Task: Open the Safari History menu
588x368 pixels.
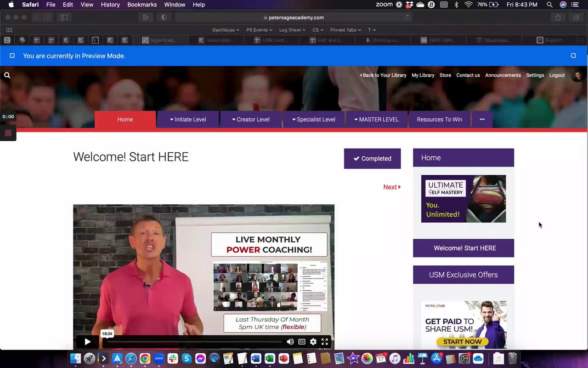Action: coord(110,5)
